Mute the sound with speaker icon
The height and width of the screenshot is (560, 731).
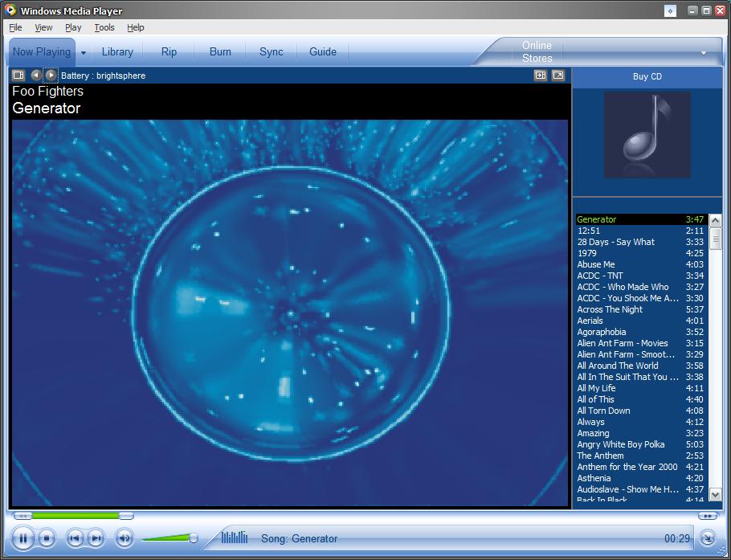click(124, 538)
